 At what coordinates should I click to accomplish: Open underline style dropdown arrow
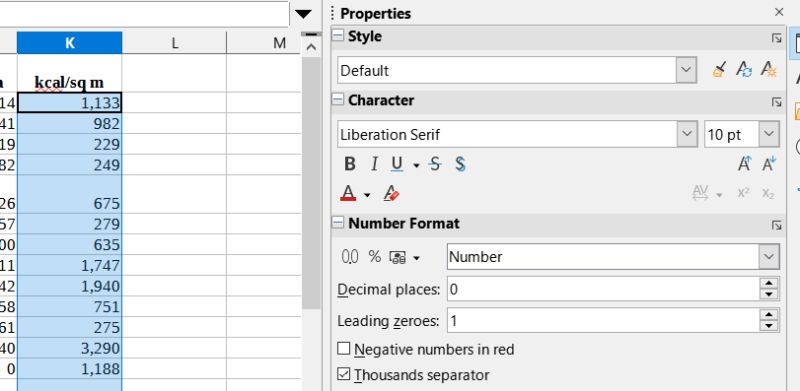(x=416, y=165)
